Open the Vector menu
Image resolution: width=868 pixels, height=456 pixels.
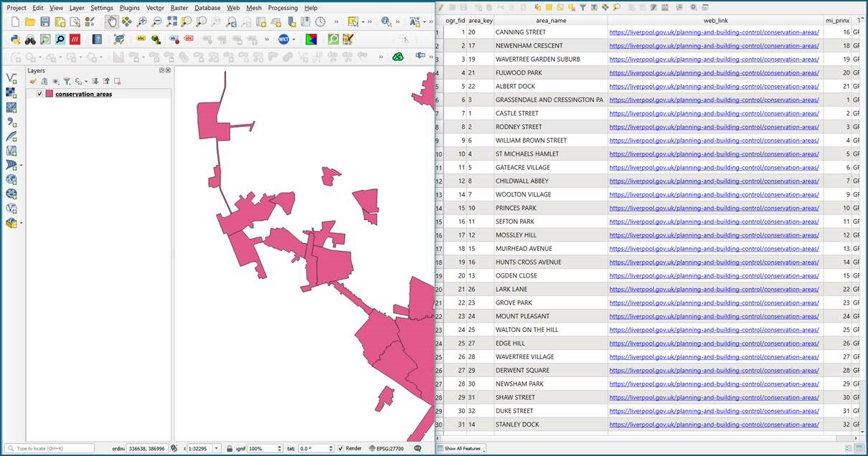click(x=155, y=8)
